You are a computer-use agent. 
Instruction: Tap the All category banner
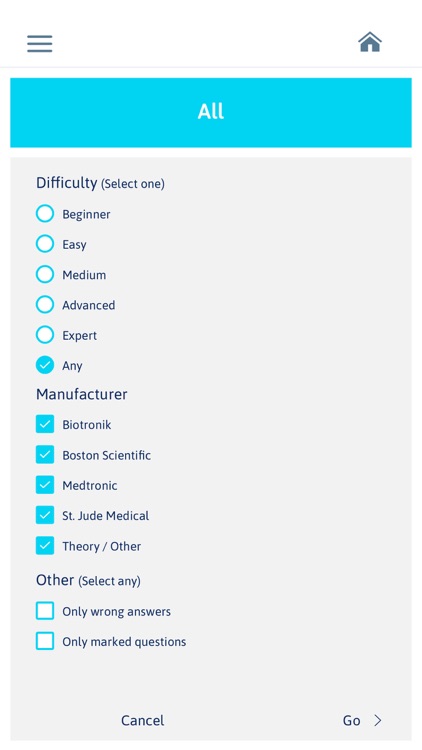click(211, 112)
